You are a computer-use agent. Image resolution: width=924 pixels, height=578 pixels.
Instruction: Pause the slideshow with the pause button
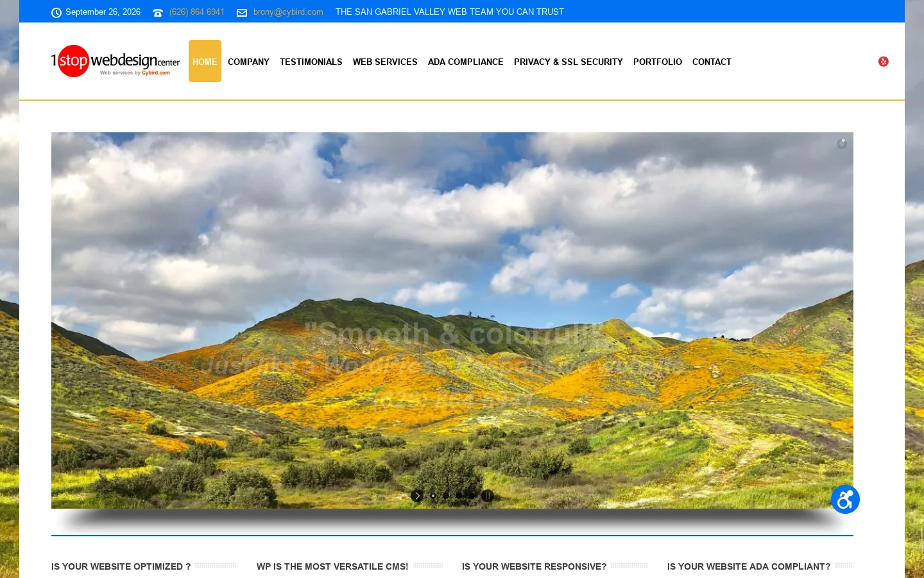click(x=488, y=496)
